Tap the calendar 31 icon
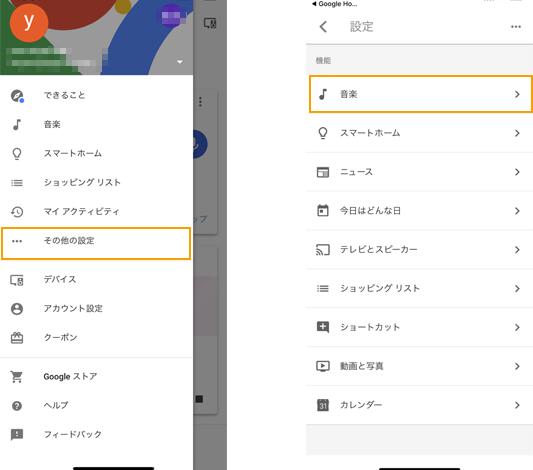533x470 pixels. click(x=323, y=405)
